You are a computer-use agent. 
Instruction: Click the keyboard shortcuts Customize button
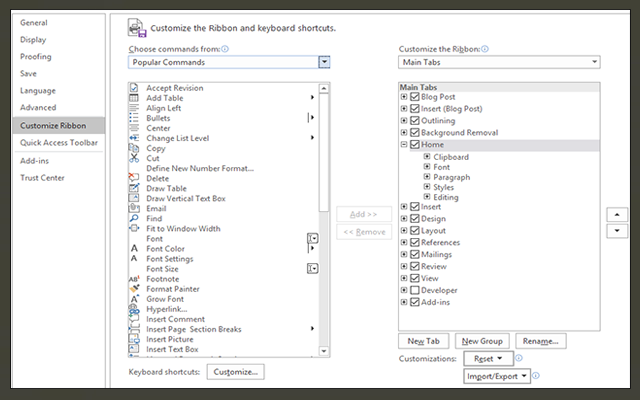pos(235,371)
